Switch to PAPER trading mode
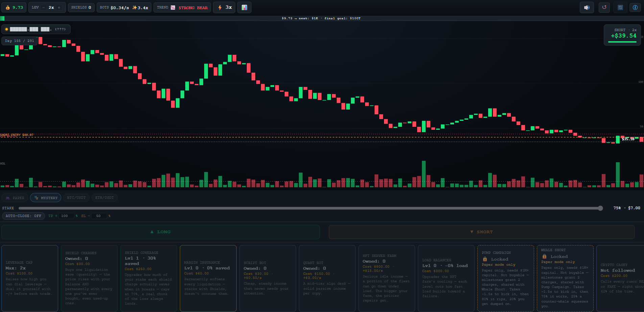The height and width of the screenshot is (312, 644). (15, 198)
